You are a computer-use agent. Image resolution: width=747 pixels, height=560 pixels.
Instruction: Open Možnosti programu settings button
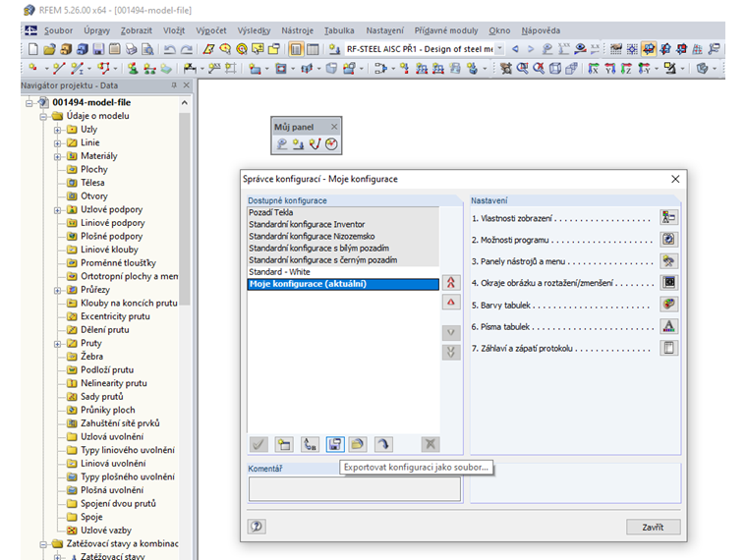pos(669,239)
